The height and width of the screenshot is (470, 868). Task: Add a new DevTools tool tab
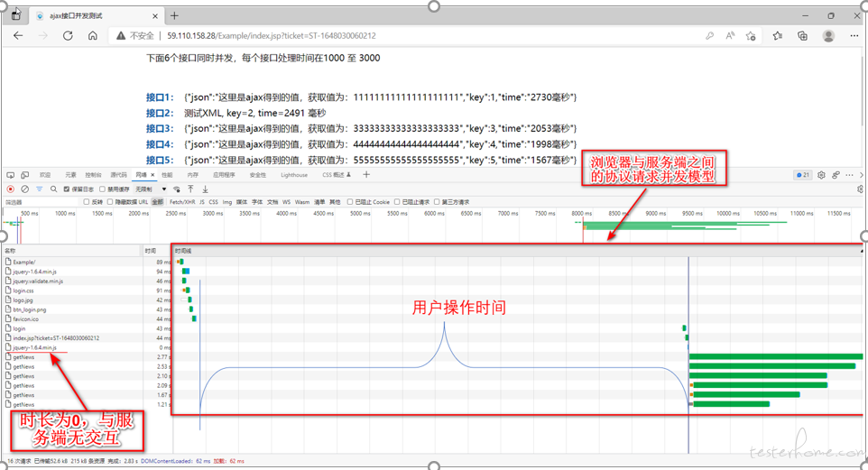tap(366, 175)
